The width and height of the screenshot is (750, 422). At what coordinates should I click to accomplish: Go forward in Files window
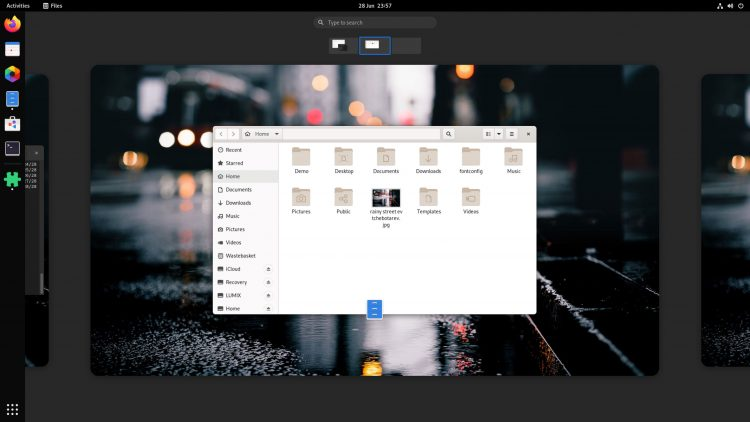233,134
